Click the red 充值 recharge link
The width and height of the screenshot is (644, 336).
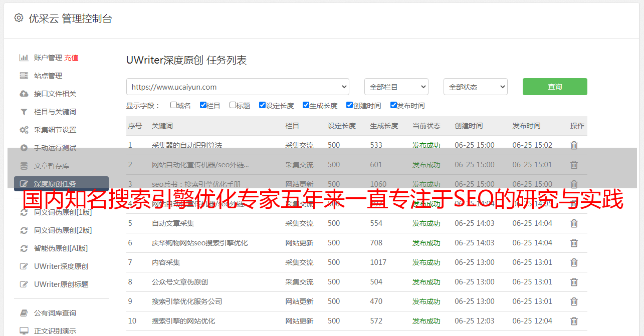click(71, 58)
